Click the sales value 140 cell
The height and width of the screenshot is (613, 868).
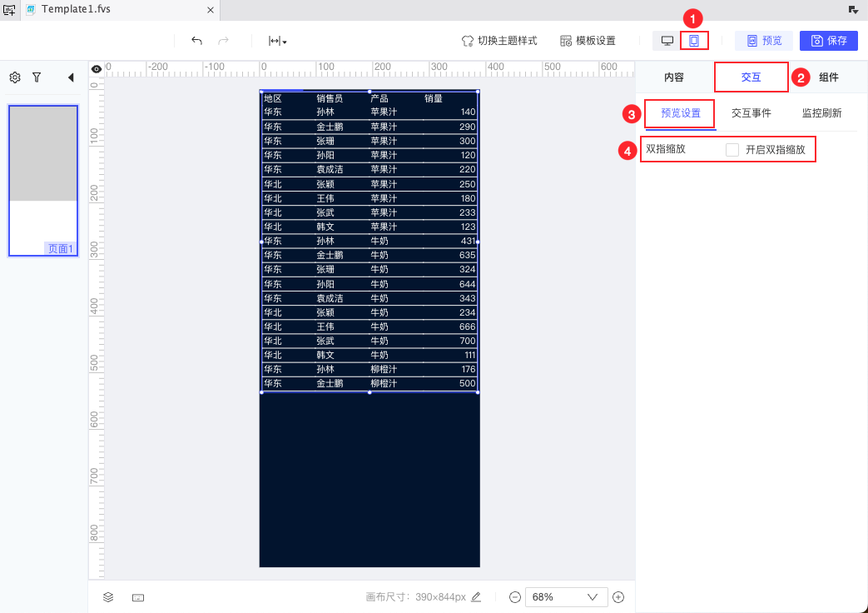click(468, 112)
